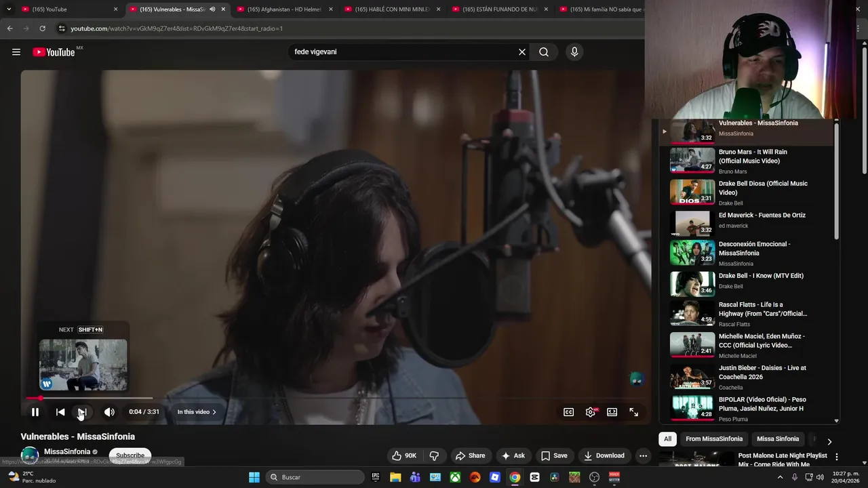Start voice search with microphone
Screen dimensions: 868x488
(x=574, y=52)
